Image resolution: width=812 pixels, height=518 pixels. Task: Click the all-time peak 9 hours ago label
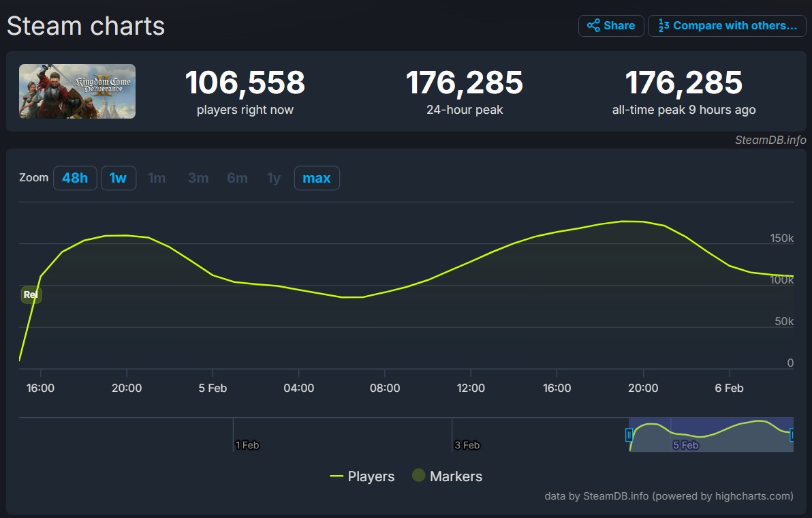683,110
